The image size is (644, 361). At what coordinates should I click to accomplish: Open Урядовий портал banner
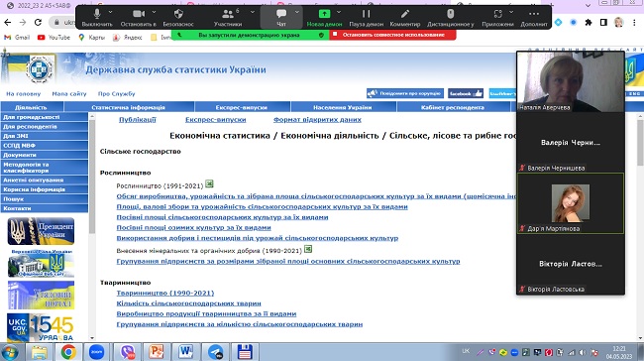(41, 296)
